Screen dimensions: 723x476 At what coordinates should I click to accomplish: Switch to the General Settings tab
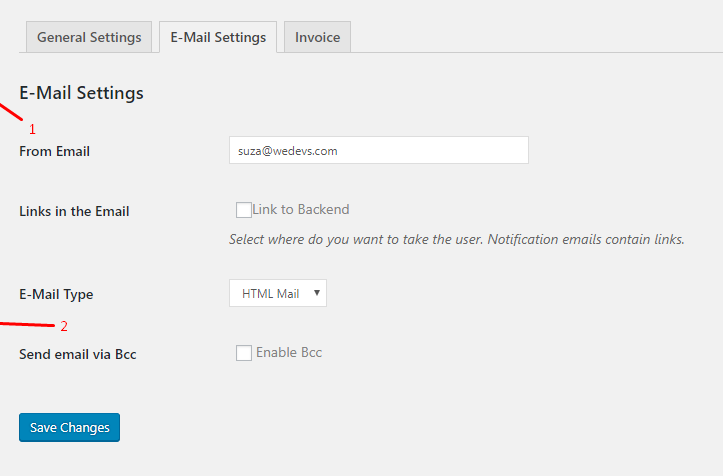point(89,37)
